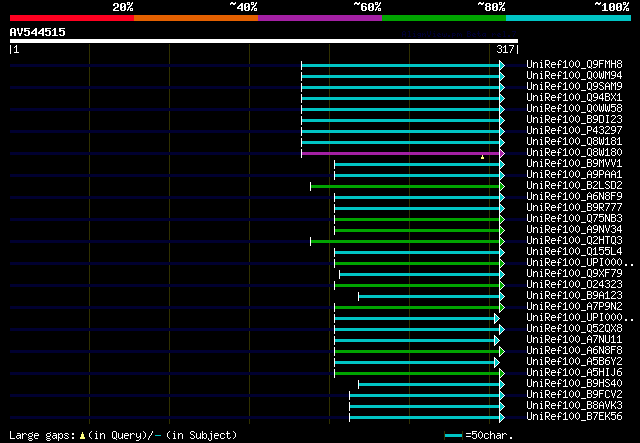The height and width of the screenshot is (443, 640).
Task: Click the red 20% legend color segment
Action: click(72, 18)
